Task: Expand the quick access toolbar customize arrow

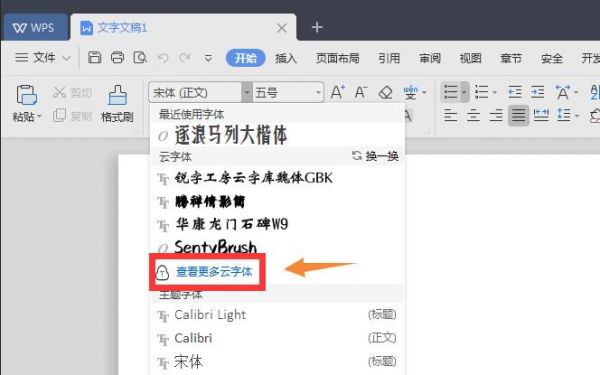Action: [208, 58]
